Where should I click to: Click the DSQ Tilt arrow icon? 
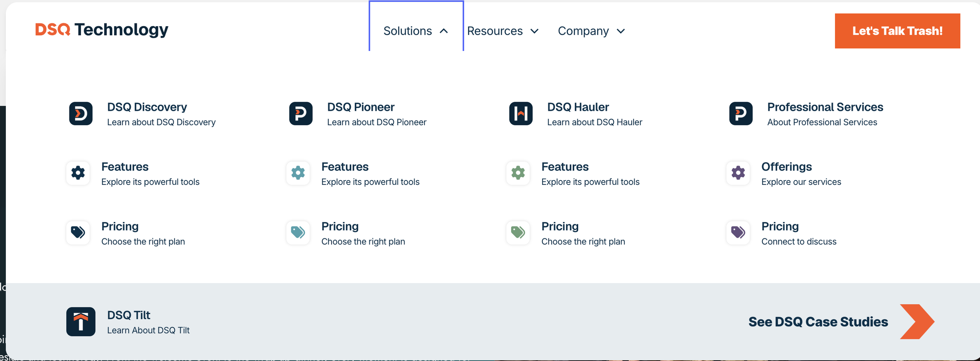click(81, 321)
